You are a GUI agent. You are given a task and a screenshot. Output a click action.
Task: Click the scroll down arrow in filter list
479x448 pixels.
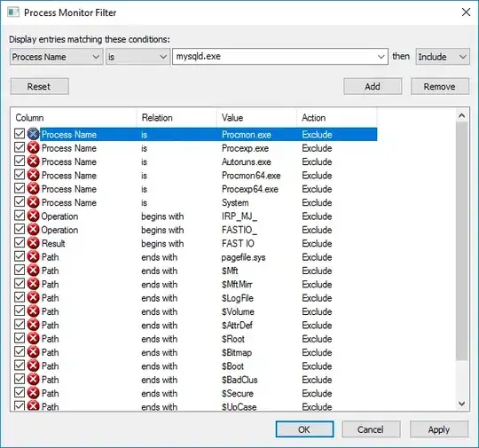pos(462,404)
